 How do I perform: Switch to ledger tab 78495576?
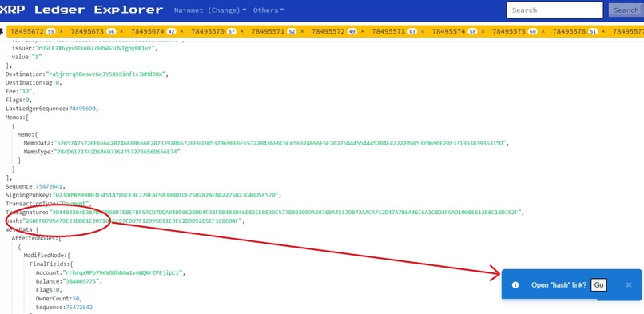pos(569,31)
